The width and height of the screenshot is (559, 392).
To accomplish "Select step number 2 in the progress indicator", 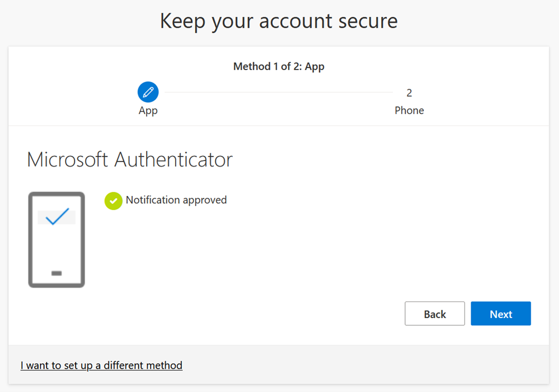I will click(x=409, y=93).
